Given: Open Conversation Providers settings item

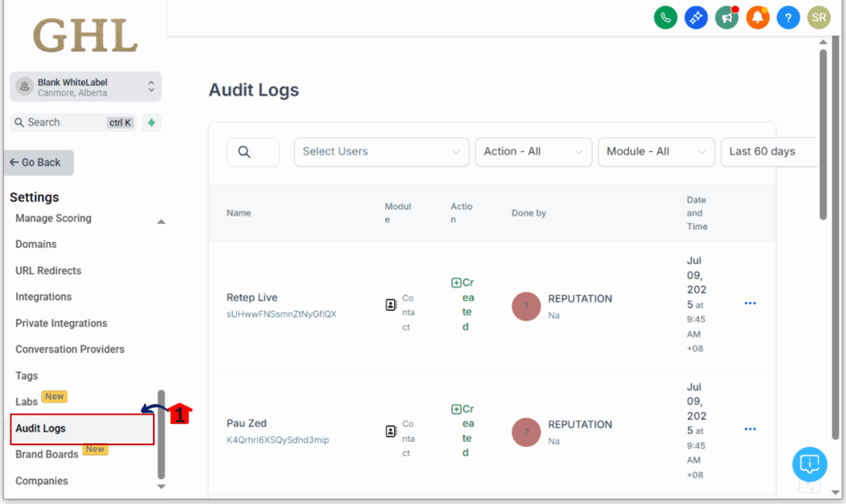Looking at the screenshot, I should pos(70,349).
